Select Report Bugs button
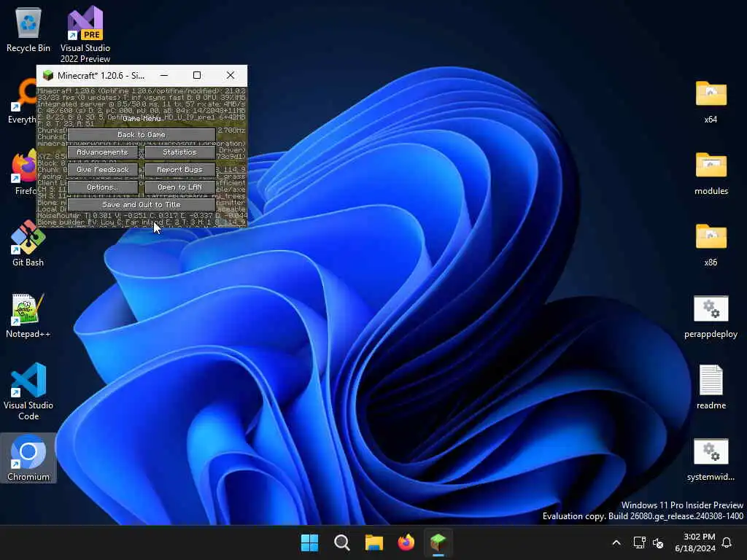 point(179,169)
